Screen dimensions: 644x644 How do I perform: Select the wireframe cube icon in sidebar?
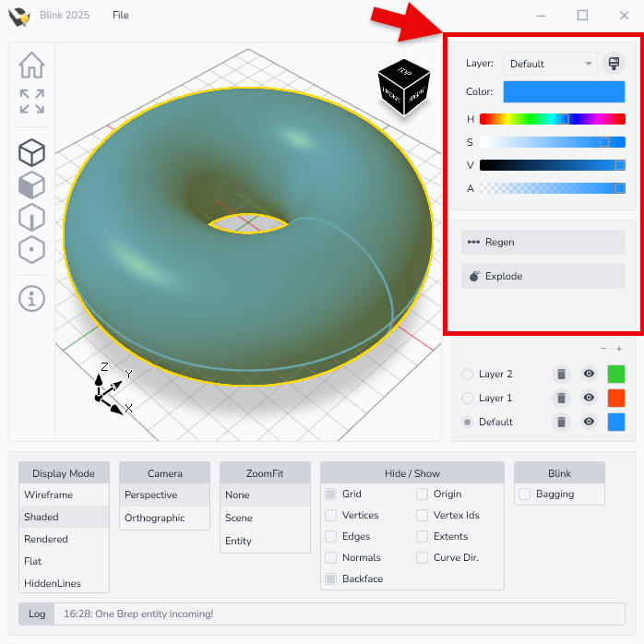(x=31, y=152)
